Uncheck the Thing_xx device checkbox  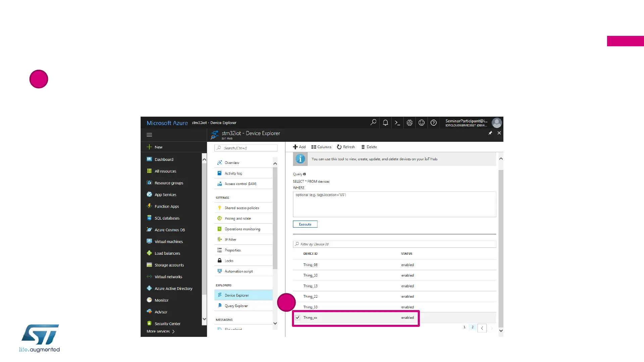(298, 317)
